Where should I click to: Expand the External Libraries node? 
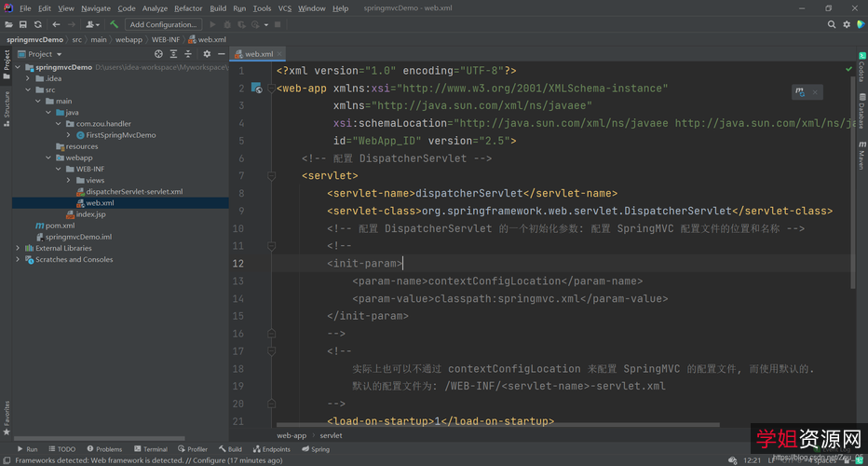coord(18,248)
